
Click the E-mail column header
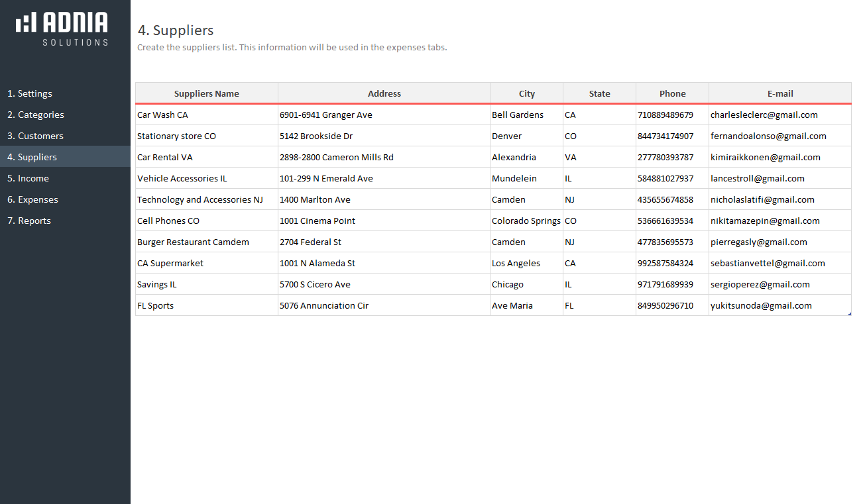[780, 93]
